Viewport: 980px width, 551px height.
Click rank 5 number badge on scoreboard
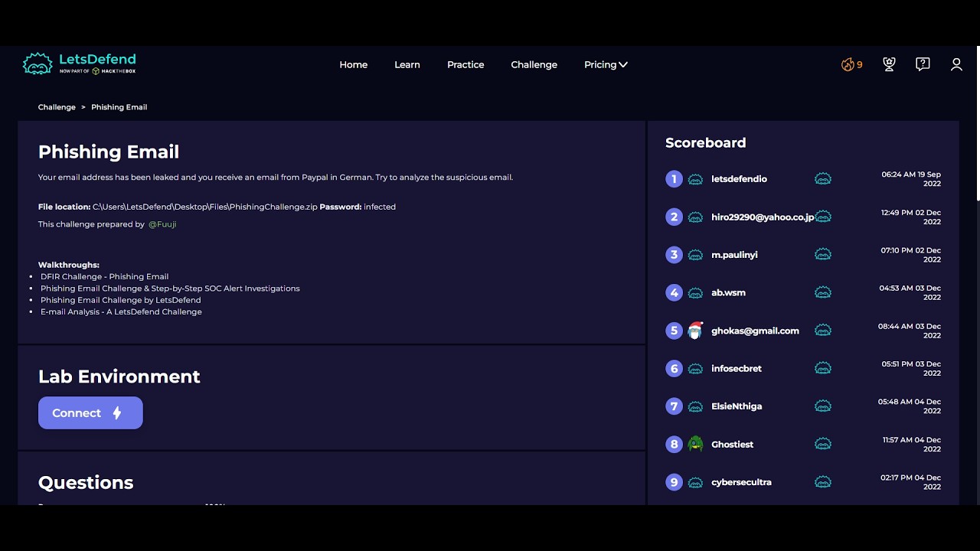pos(674,331)
